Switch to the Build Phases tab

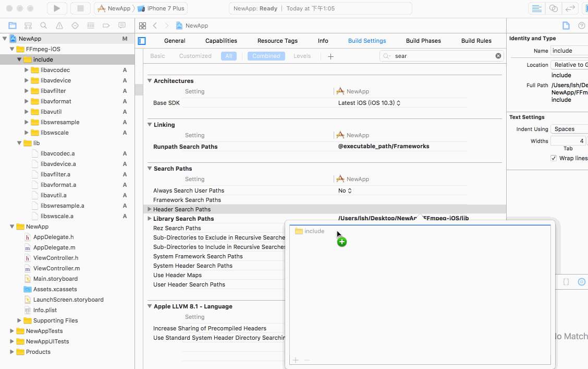(423, 41)
